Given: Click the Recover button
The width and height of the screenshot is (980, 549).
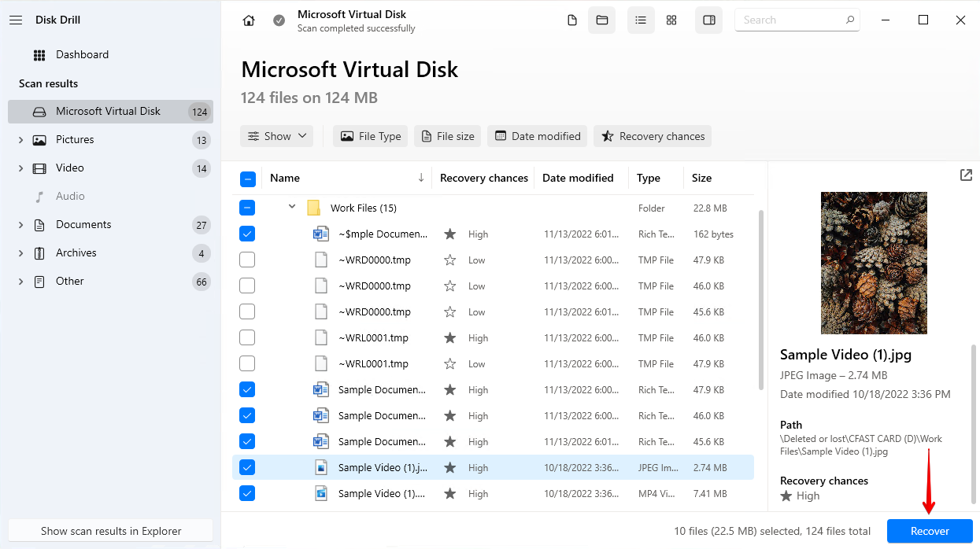Looking at the screenshot, I should click(929, 531).
